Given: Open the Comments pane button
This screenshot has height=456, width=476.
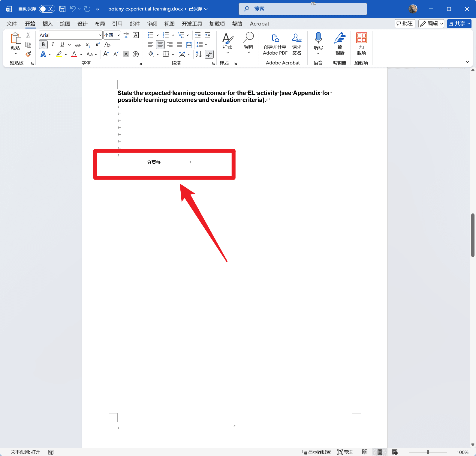Looking at the screenshot, I should tap(405, 24).
